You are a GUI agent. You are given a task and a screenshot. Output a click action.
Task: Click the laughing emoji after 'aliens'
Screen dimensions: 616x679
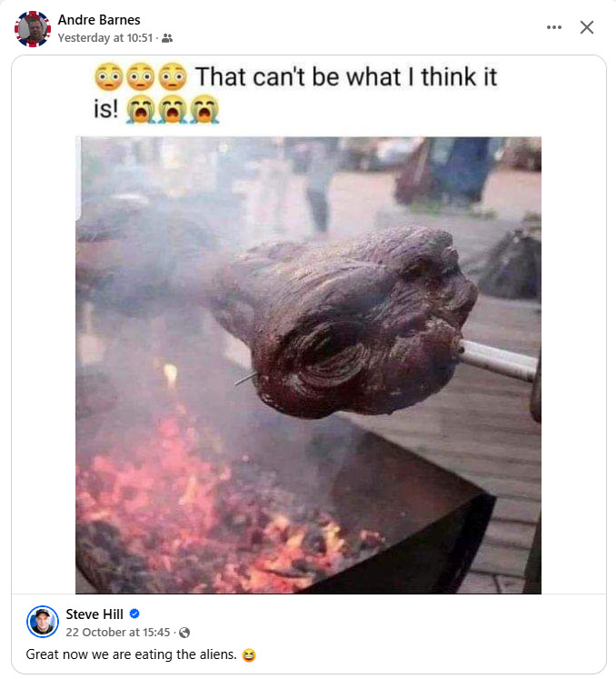click(x=249, y=654)
